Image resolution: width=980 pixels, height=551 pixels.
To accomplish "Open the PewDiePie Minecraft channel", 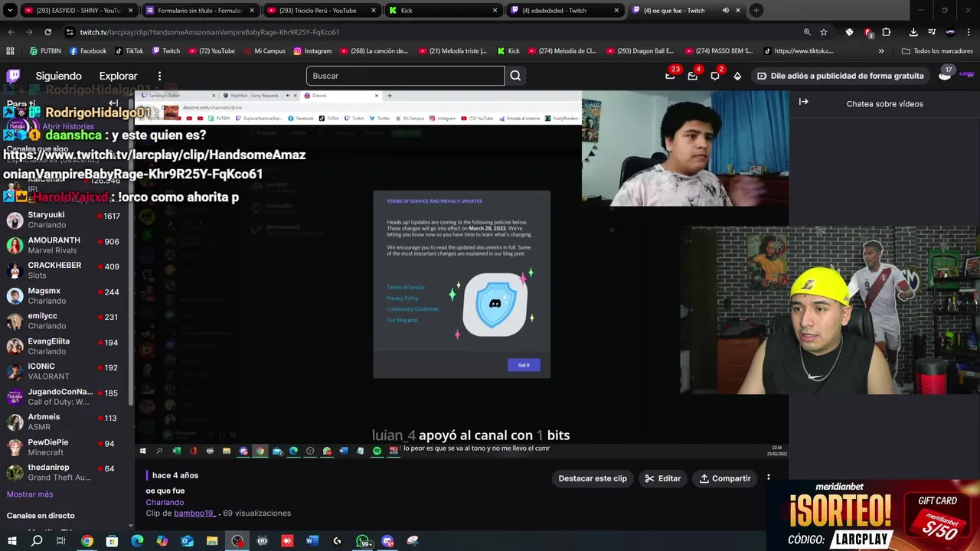I will (64, 447).
